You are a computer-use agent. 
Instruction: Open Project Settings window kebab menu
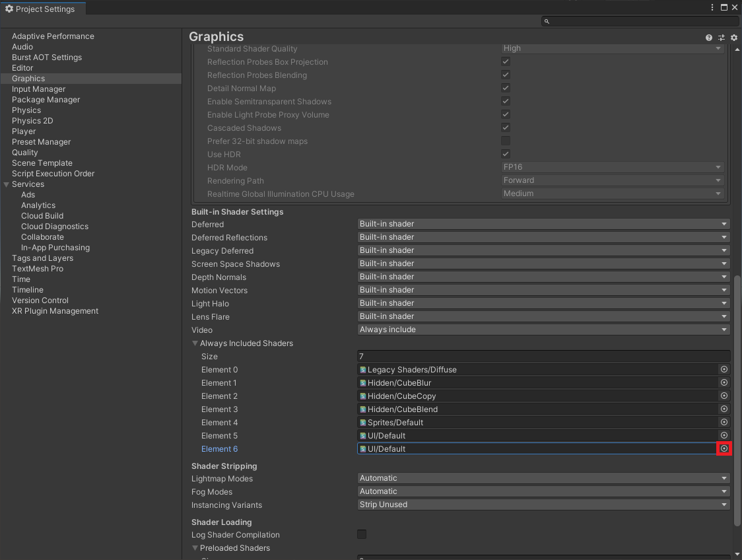[712, 7]
